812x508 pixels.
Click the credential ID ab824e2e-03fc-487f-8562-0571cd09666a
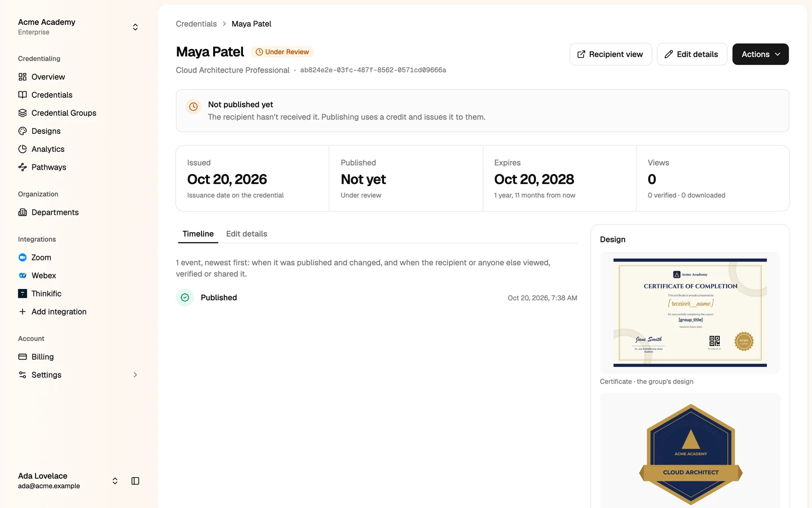point(373,70)
